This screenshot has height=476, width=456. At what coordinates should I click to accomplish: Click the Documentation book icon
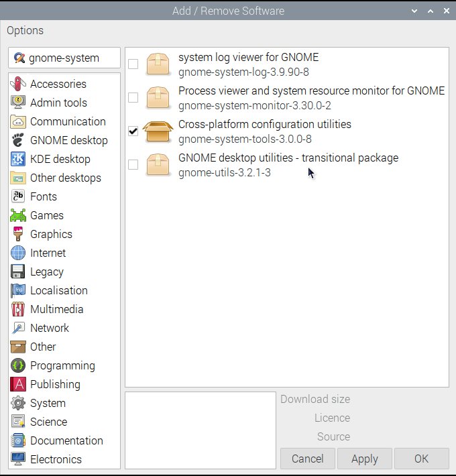coord(18,440)
